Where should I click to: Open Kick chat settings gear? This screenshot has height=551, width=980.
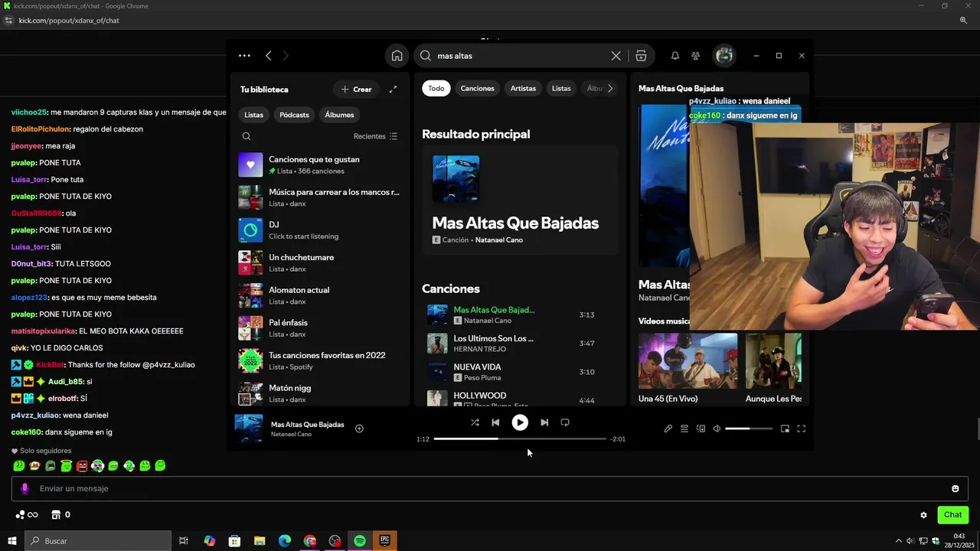[x=923, y=515]
